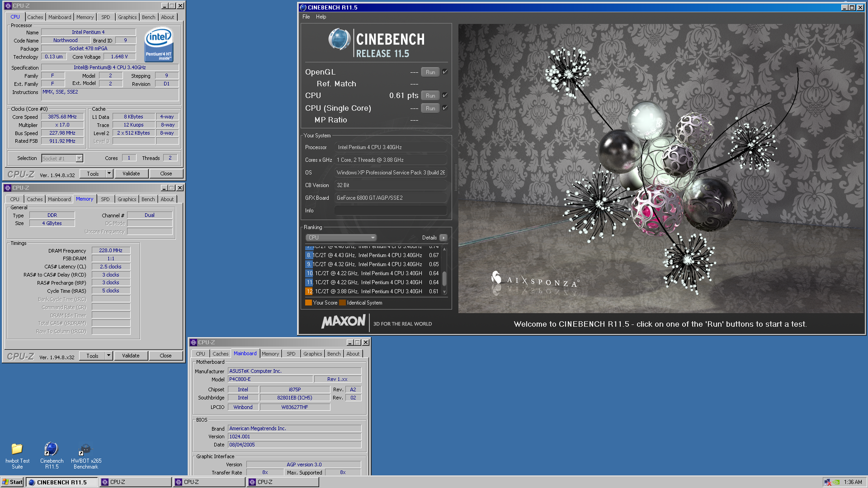Run the OpenGL benchmark
The height and width of the screenshot is (488, 868).
pos(430,72)
